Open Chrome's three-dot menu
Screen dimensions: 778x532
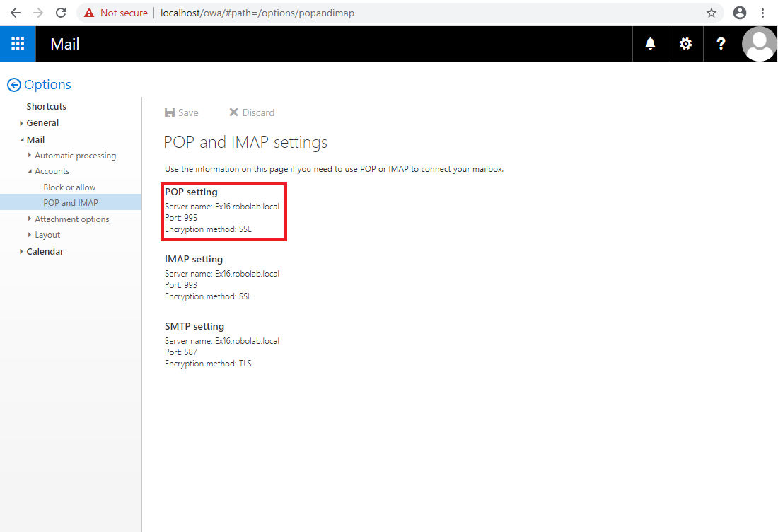click(x=762, y=12)
